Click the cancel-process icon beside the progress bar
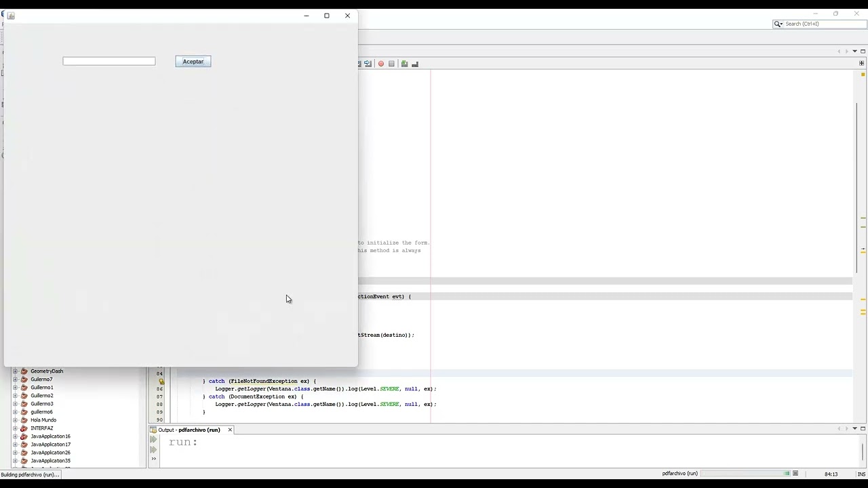 click(x=795, y=474)
